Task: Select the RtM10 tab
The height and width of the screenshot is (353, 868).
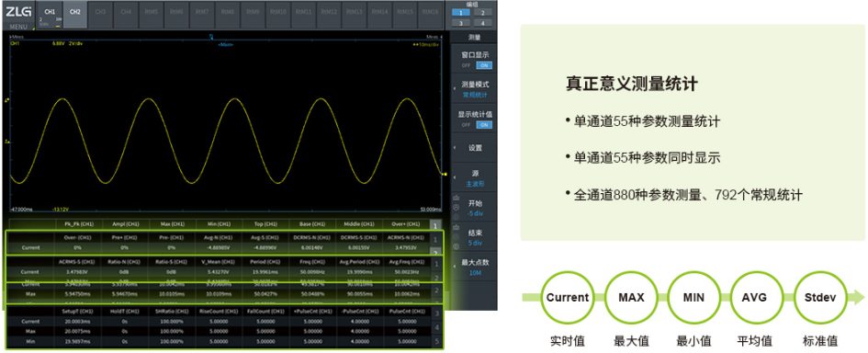Action: click(278, 15)
